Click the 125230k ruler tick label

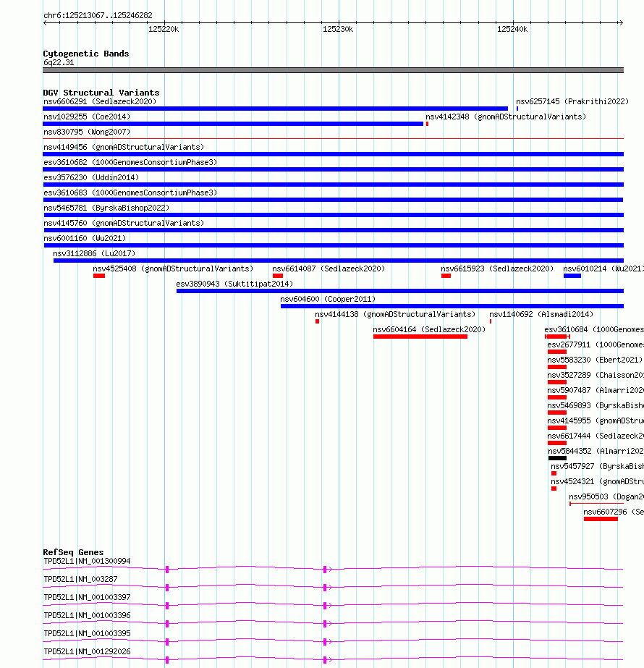click(338, 29)
